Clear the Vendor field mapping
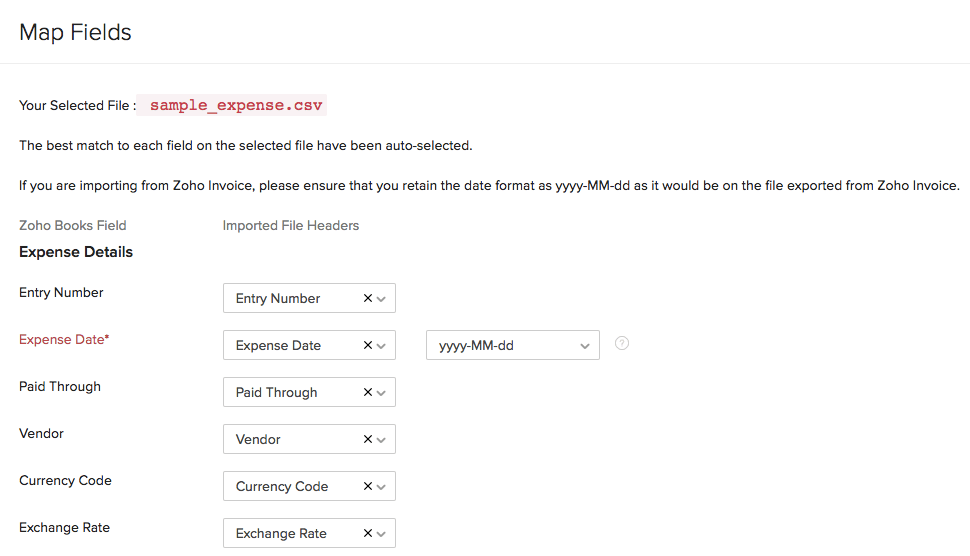This screenshot has width=970, height=556. pos(367,439)
